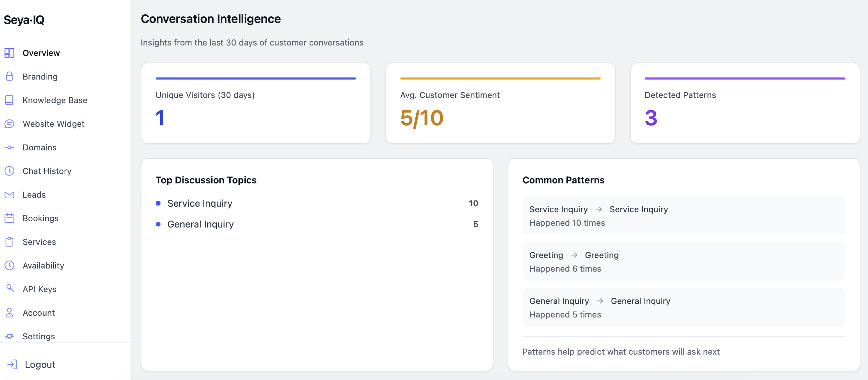The image size is (868, 380).
Task: Click the Bookings calendar icon
Action: tap(9, 218)
